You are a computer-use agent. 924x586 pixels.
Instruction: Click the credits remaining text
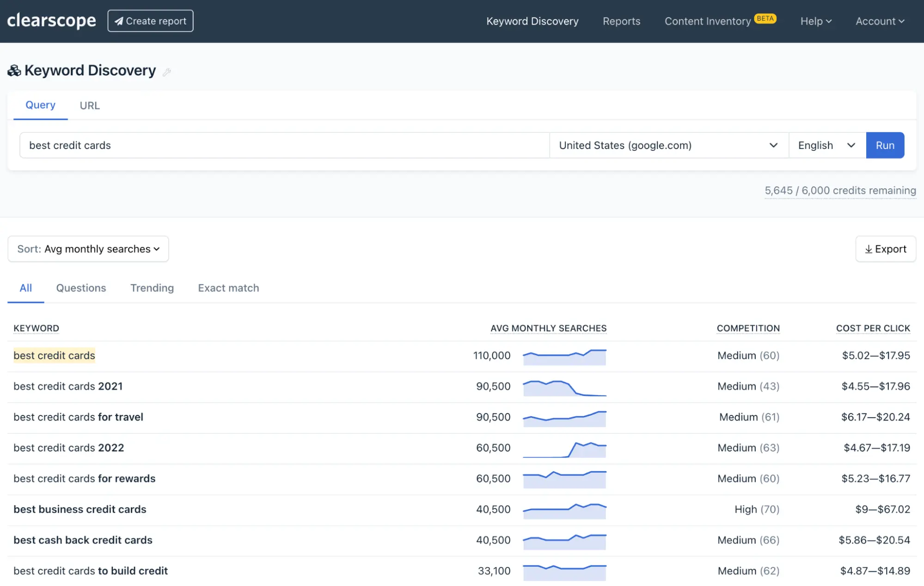point(840,191)
